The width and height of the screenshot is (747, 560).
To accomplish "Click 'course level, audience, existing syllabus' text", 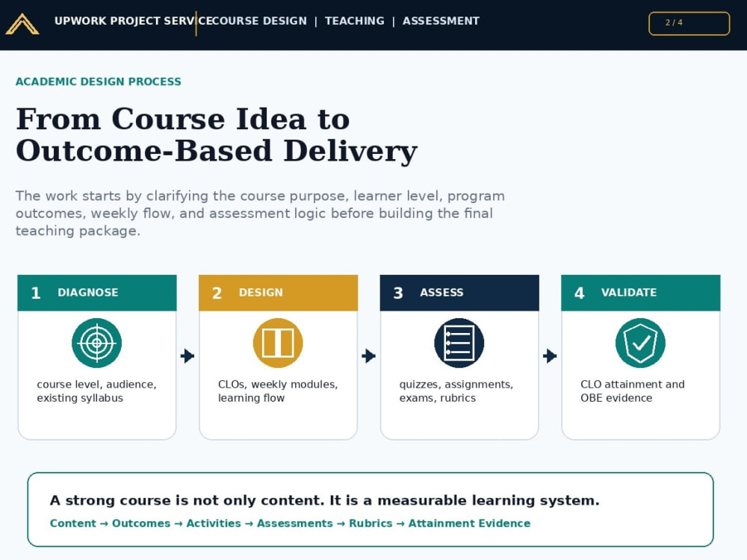I will click(96, 391).
